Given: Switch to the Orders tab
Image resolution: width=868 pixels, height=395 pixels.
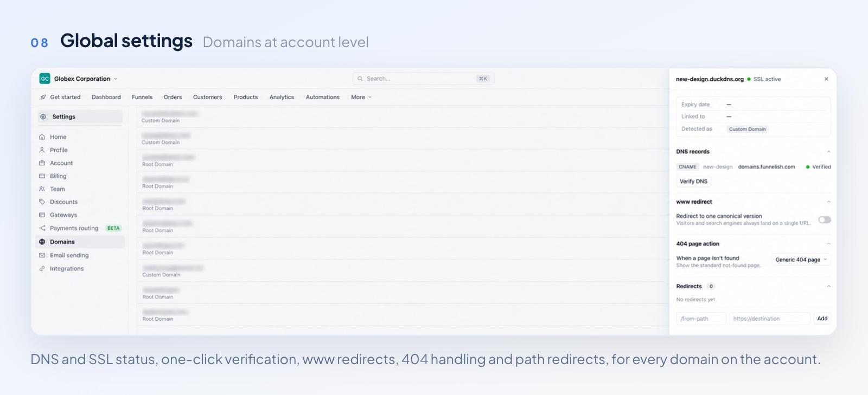Looking at the screenshot, I should [x=173, y=97].
